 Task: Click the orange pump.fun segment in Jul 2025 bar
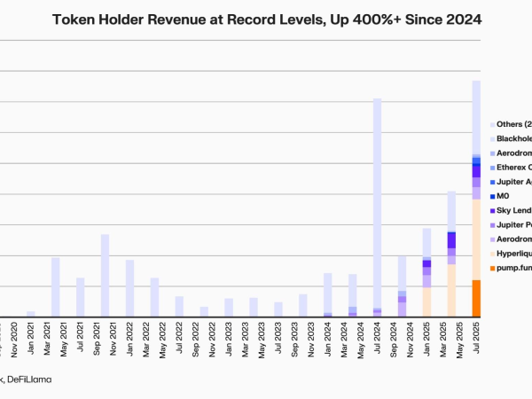pos(476,299)
